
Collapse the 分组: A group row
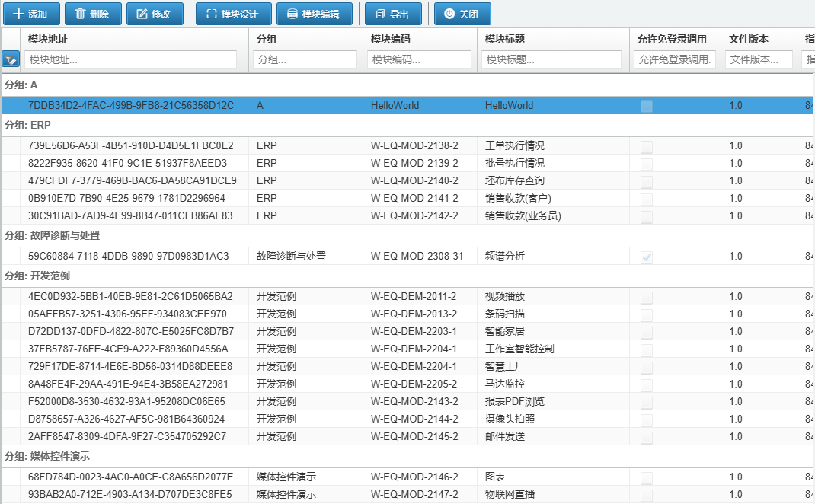407,85
